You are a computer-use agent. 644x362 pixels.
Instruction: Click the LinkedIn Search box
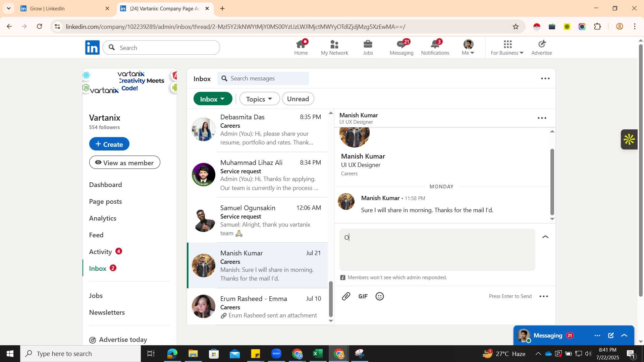pos(161,48)
